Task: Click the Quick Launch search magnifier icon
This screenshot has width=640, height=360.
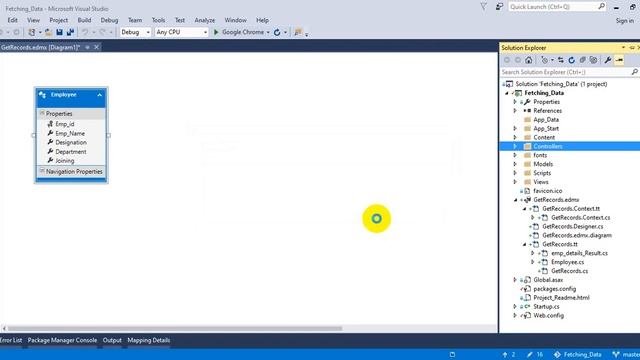Action: (601, 7)
